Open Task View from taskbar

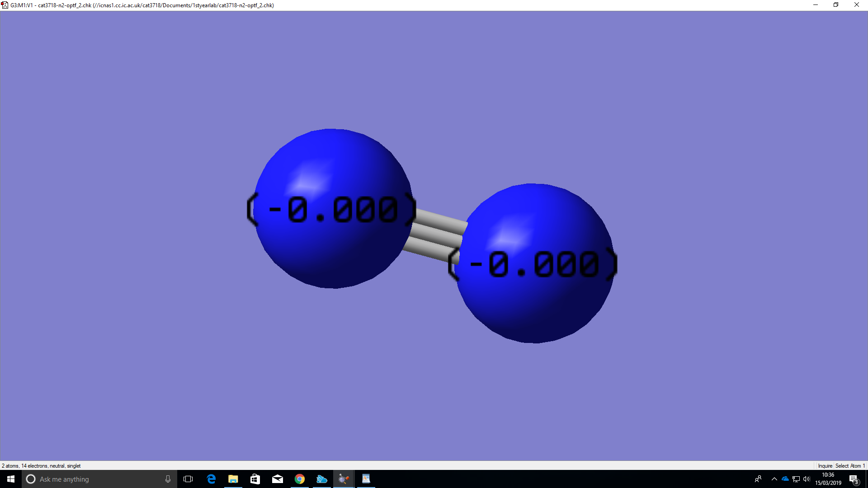pos(188,479)
